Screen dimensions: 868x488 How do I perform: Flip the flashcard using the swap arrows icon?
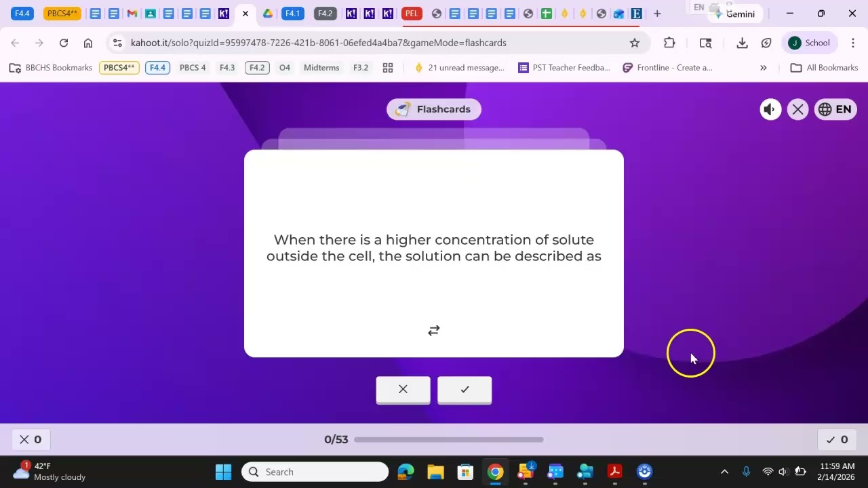click(x=434, y=331)
